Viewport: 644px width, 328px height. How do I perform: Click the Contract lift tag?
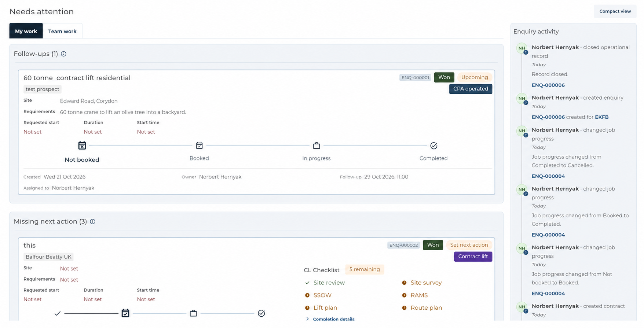click(x=473, y=257)
